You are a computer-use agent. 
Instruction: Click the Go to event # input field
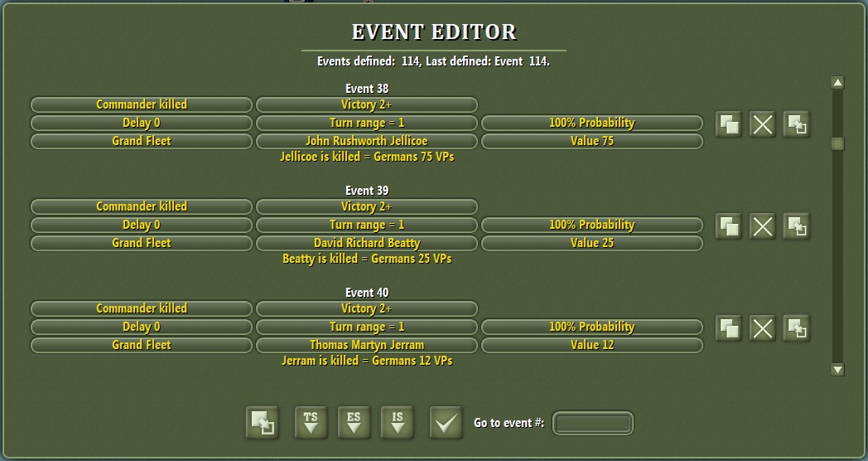click(x=593, y=424)
